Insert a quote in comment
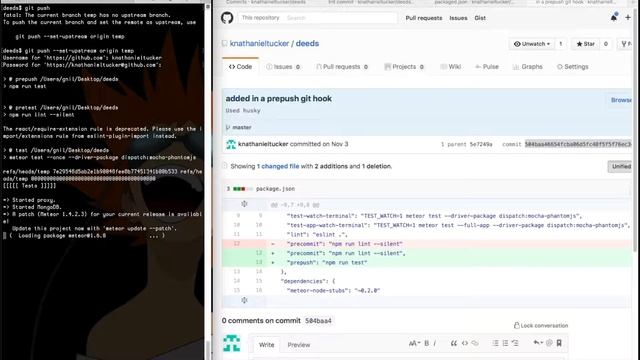 tap(453, 343)
